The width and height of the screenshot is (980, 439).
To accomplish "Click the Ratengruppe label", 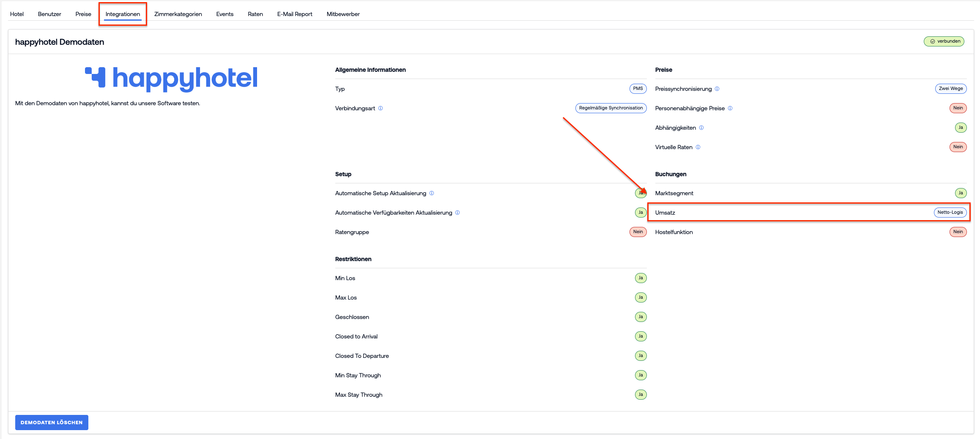I will pyautogui.click(x=352, y=232).
